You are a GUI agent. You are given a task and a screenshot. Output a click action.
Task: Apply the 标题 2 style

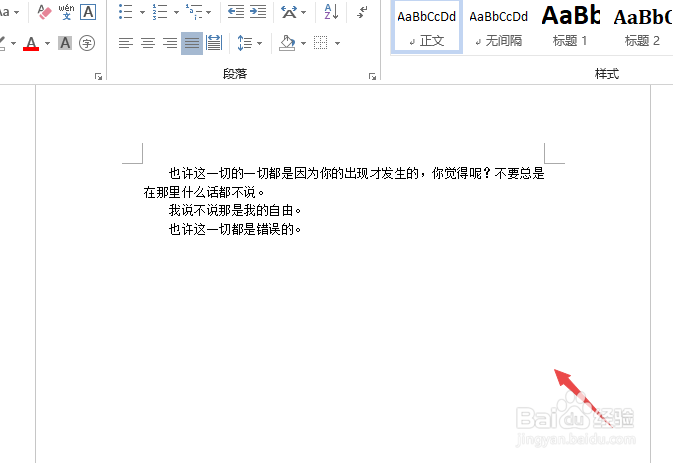pyautogui.click(x=642, y=27)
